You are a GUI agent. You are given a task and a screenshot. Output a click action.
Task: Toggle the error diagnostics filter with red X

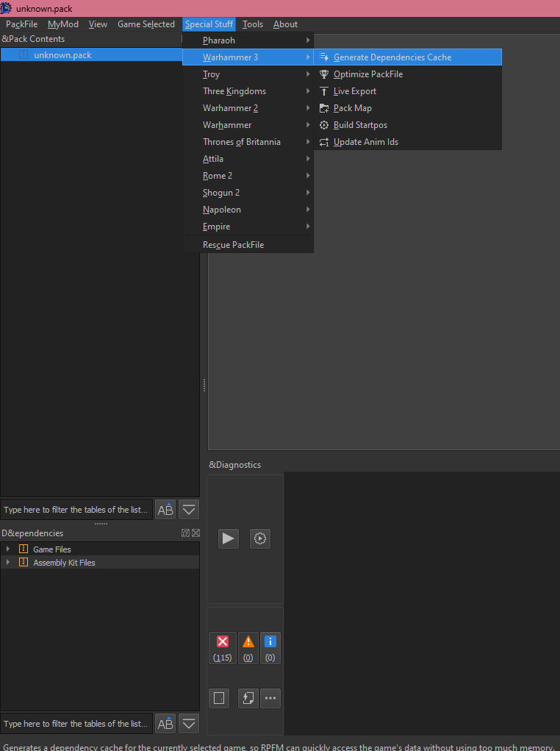point(223,648)
